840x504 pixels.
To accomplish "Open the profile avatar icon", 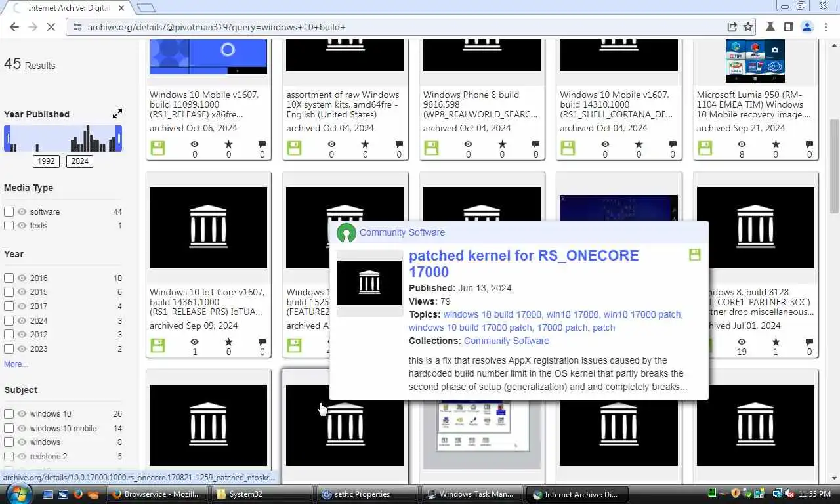I will 807,27.
